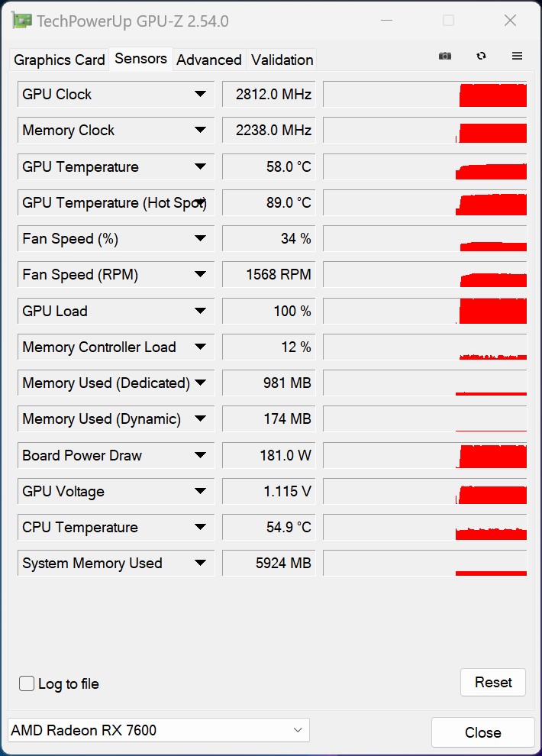This screenshot has width=542, height=756.
Task: Open the Validation tab
Action: tap(282, 60)
